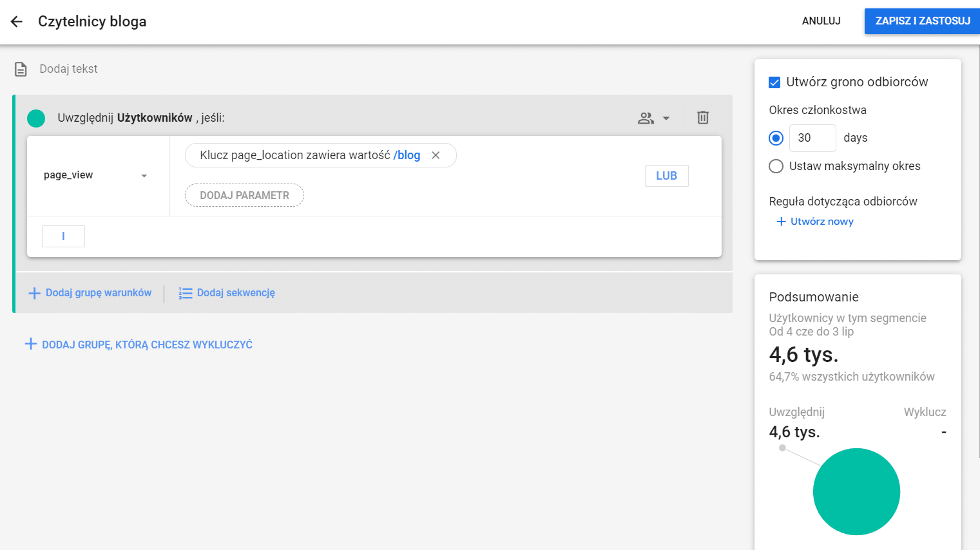The width and height of the screenshot is (980, 550).
Task: Click the DODAJ PARAMETR chip
Action: 244,195
